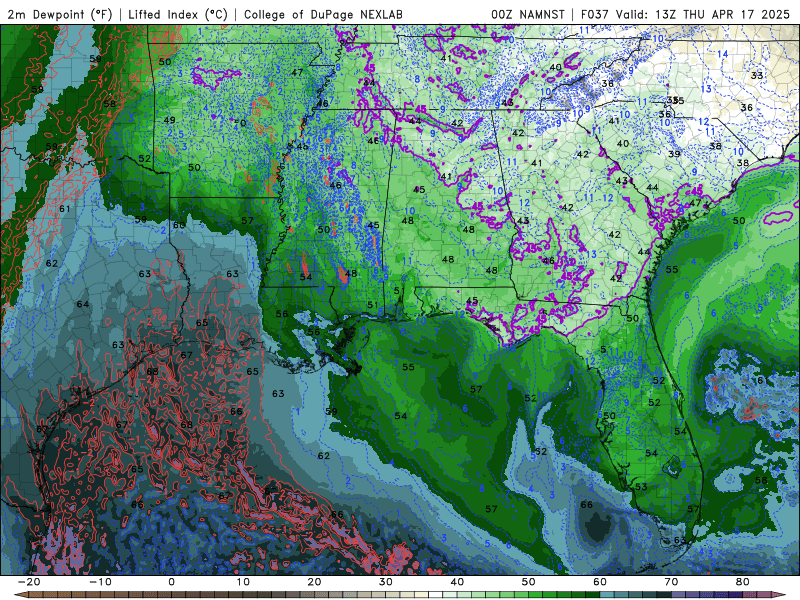
Task: Click the "20" color bar label
Action: [314, 582]
